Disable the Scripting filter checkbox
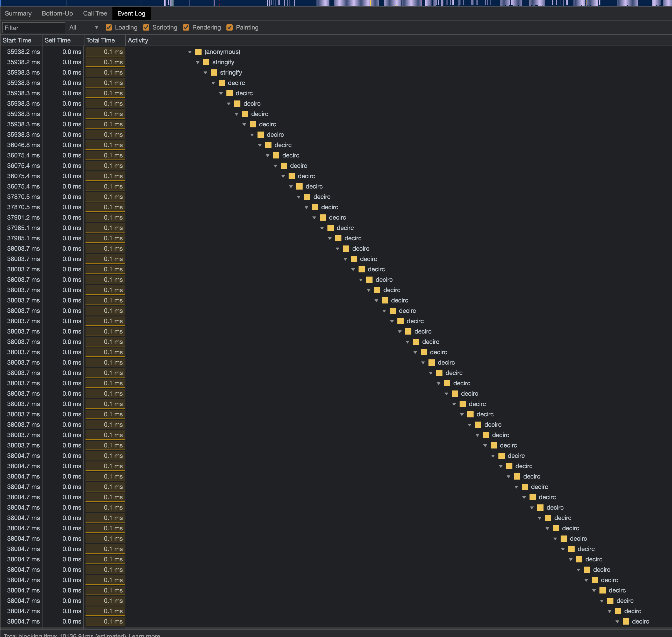 coord(146,27)
